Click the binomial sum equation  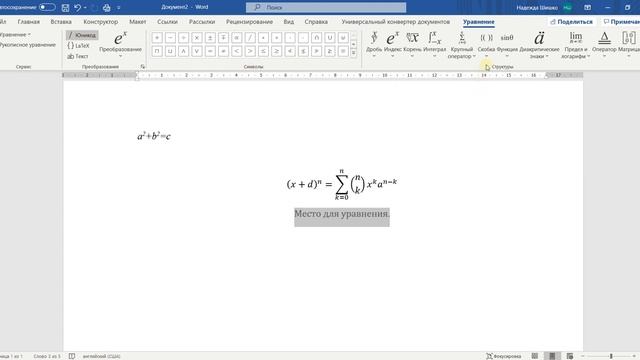(342, 184)
